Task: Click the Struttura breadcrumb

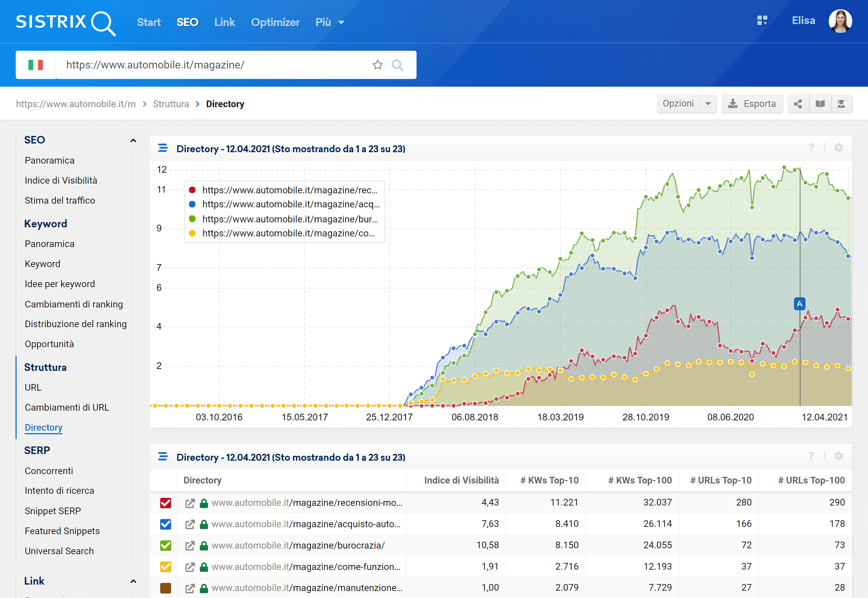Action: tap(171, 104)
